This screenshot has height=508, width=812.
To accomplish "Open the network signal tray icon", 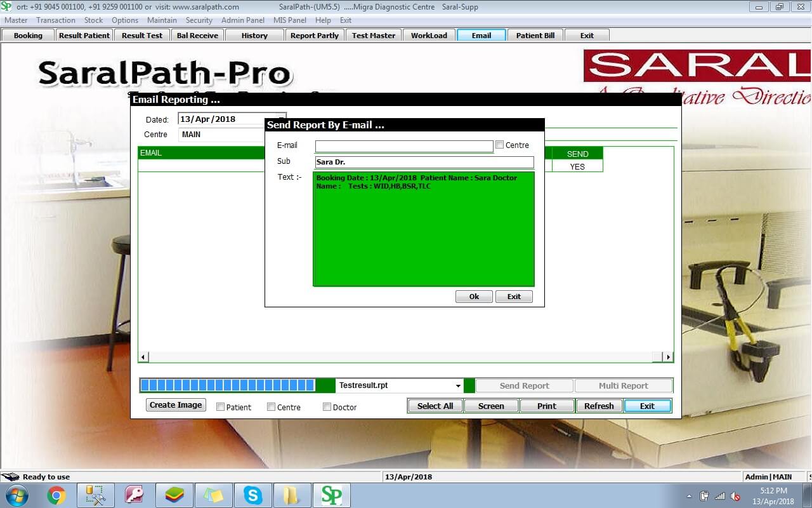I will (720, 496).
